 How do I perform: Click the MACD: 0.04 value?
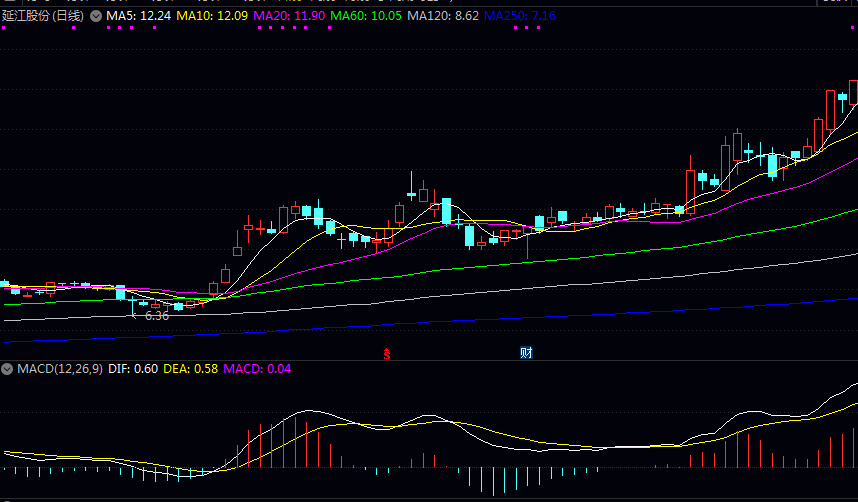257,369
